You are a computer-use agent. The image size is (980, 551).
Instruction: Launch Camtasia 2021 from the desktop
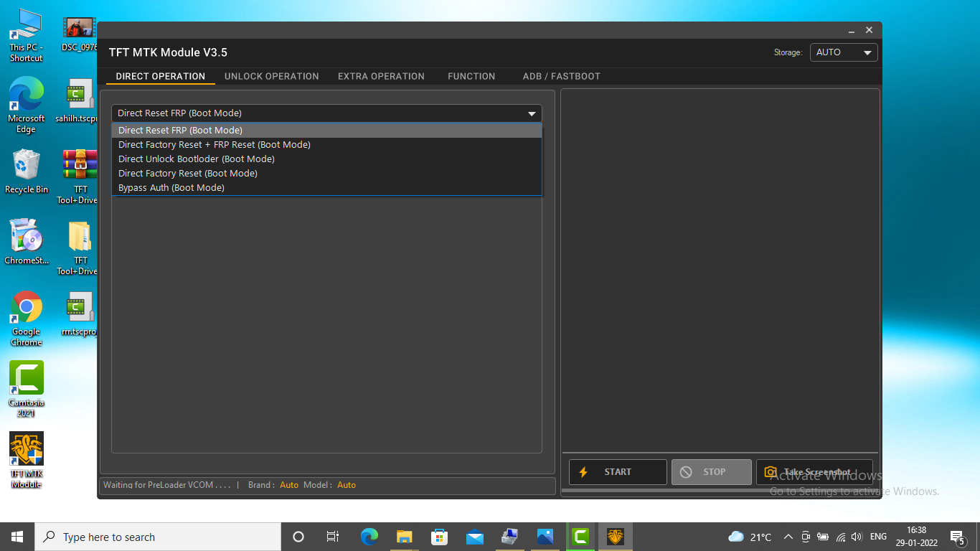coord(26,389)
